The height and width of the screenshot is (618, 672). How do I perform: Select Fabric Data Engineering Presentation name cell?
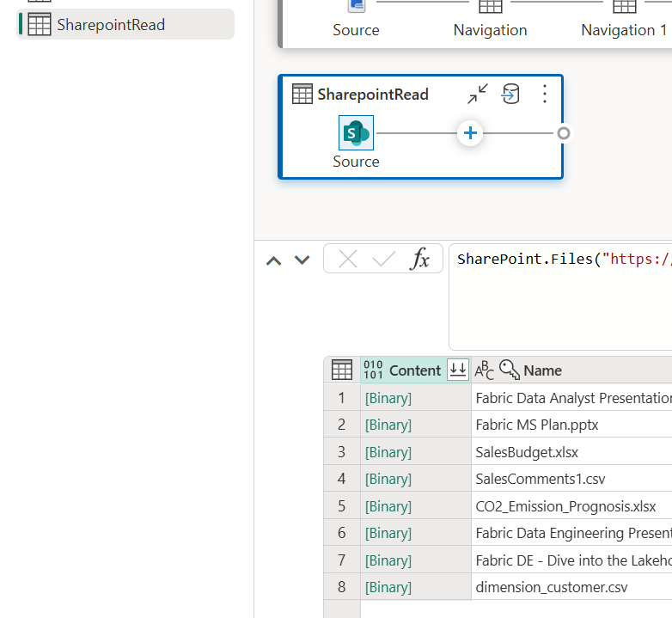coord(571,533)
